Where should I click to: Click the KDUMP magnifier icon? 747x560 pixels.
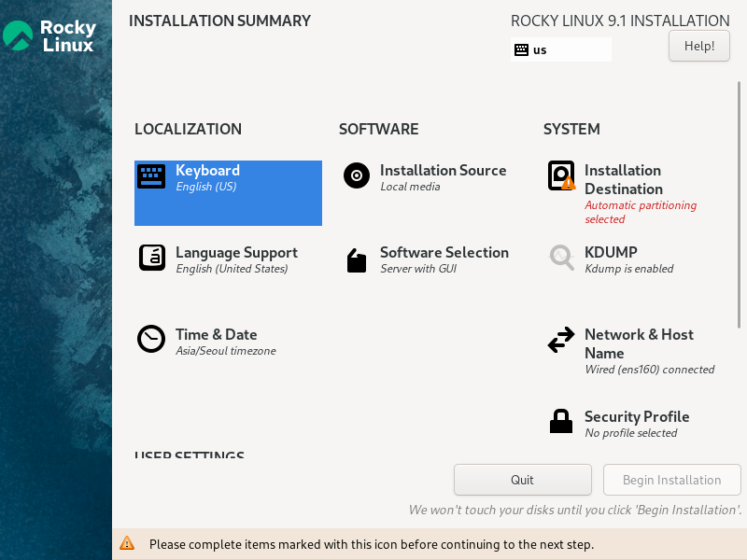(x=562, y=258)
